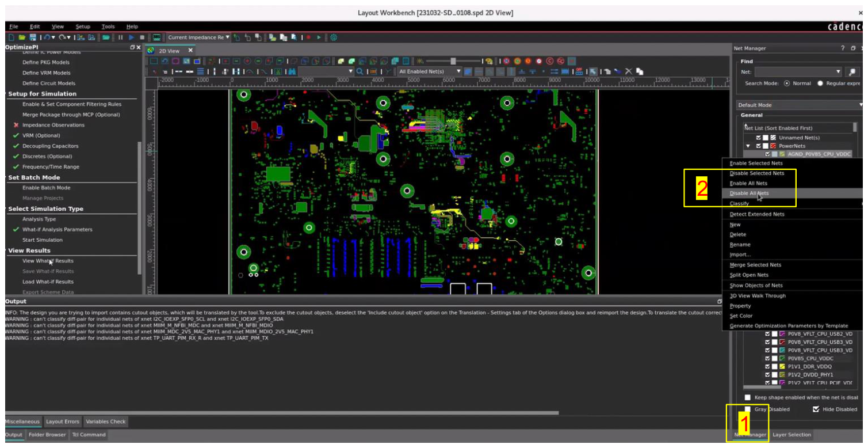Click Enable Batch Mode

[47, 188]
